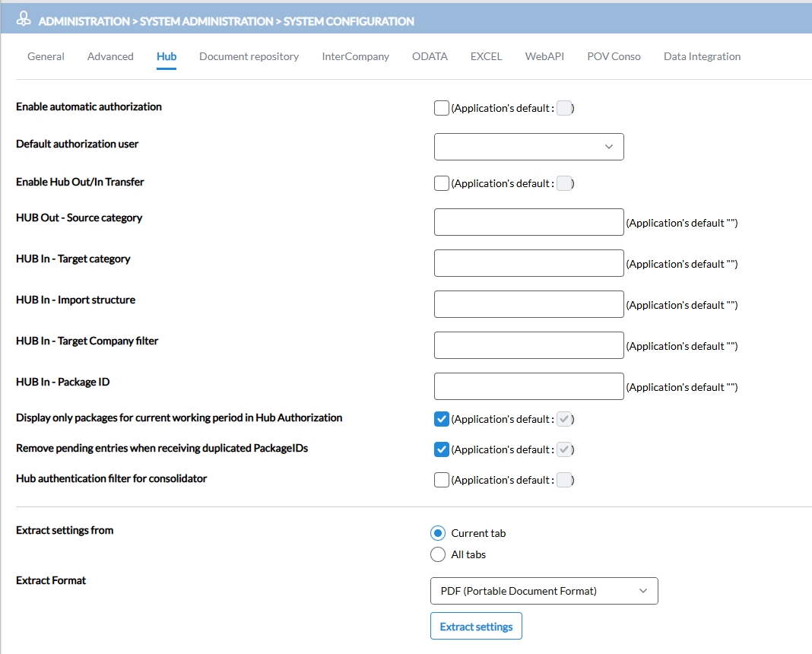
Task: Select the POV Conso tab
Action: coord(614,56)
